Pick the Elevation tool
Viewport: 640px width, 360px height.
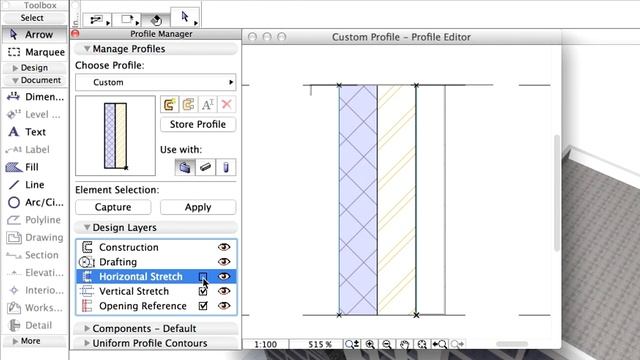pyautogui.click(x=34, y=272)
